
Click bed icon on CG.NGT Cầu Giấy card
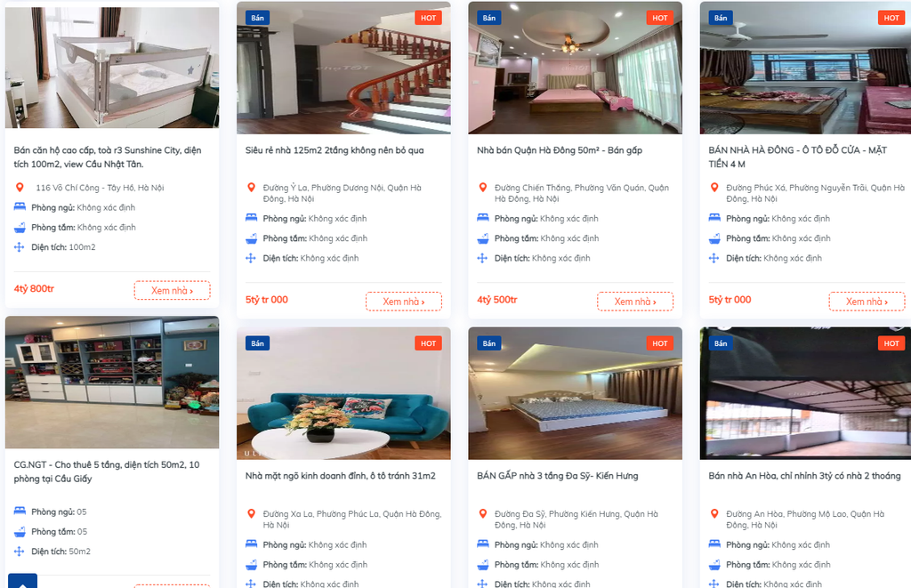20,511
